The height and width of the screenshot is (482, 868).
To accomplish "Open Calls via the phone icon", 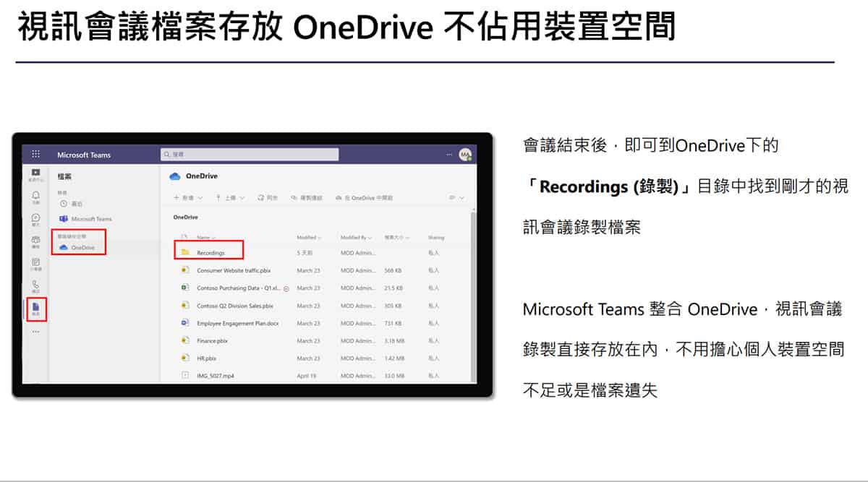I will pos(35,286).
